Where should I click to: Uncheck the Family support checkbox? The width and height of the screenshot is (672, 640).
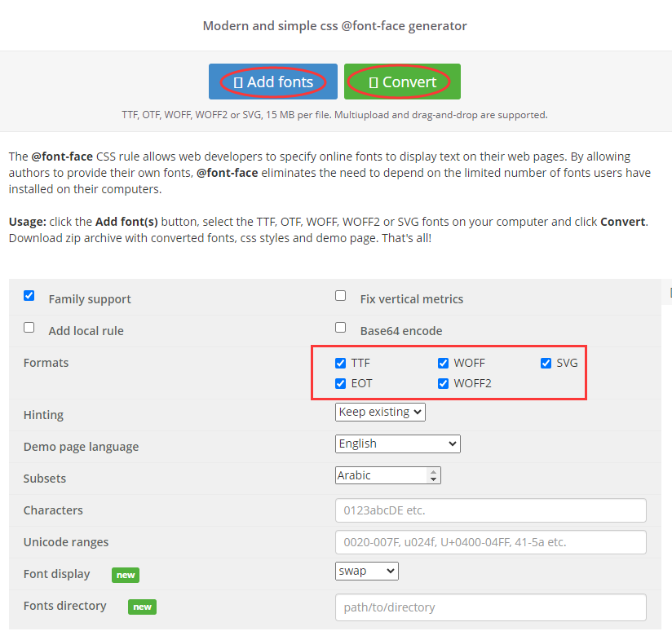point(29,296)
